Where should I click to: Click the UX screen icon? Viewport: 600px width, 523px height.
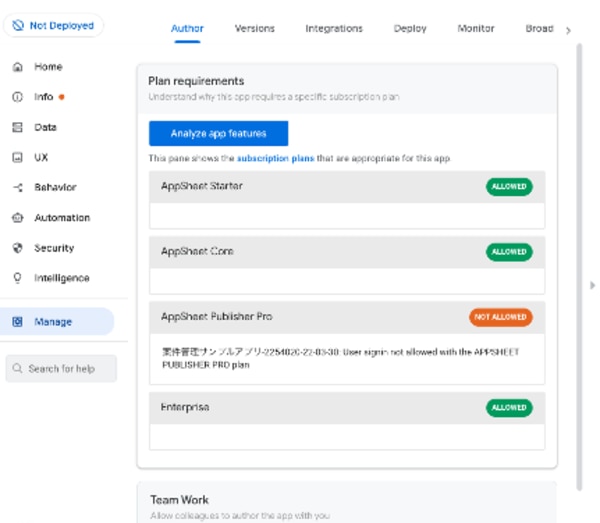[x=18, y=157]
